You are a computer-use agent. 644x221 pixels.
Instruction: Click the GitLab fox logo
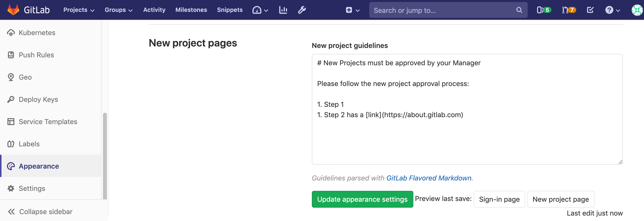(13, 10)
